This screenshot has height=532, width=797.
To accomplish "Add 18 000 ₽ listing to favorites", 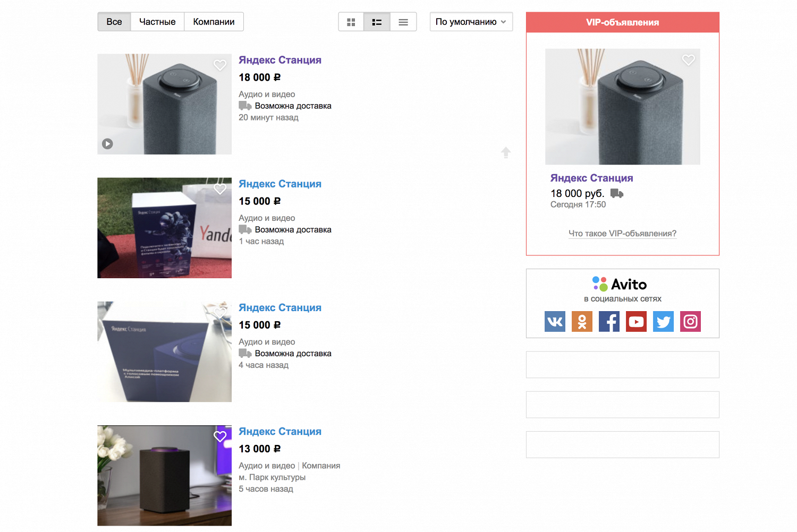I will tap(220, 65).
